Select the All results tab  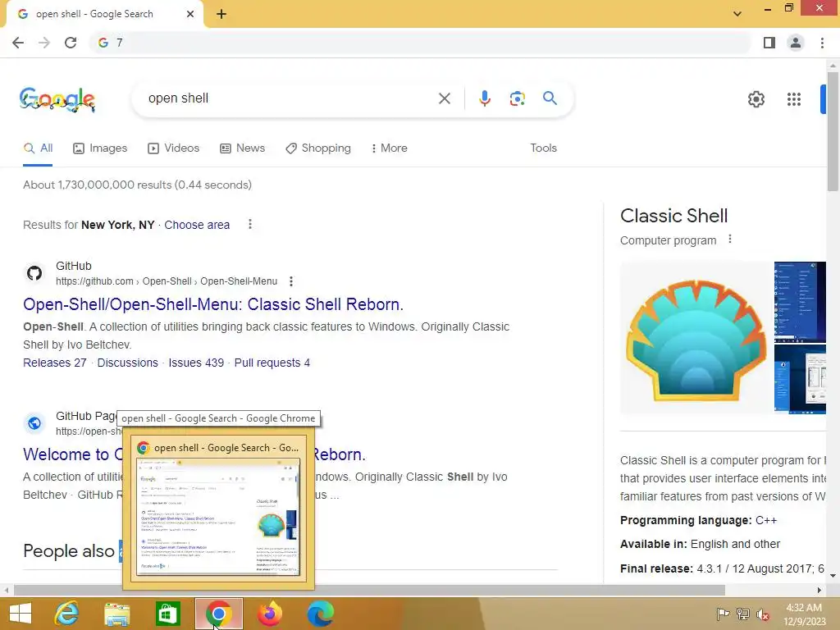pos(38,148)
